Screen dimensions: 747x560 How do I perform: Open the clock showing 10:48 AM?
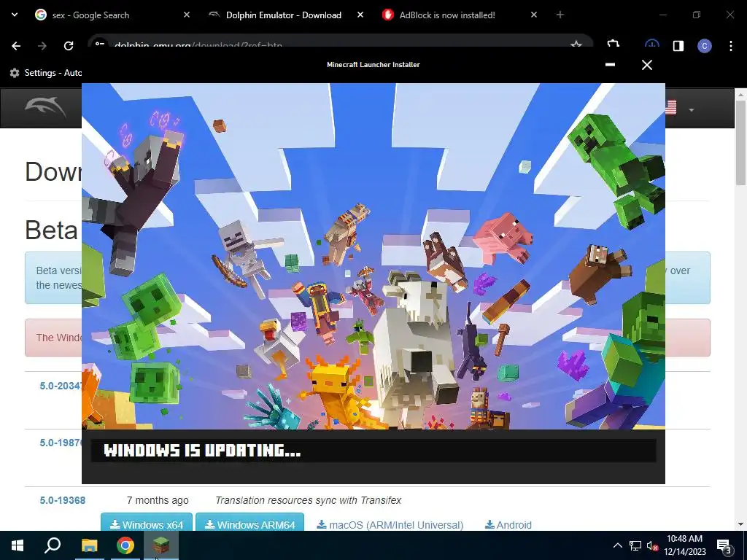[x=684, y=545]
